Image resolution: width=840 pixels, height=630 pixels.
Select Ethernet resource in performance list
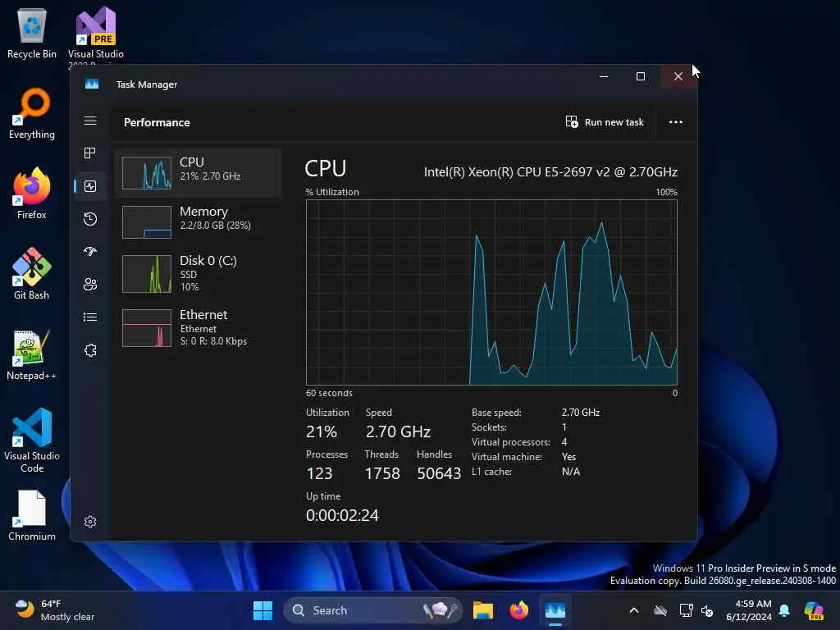198,327
